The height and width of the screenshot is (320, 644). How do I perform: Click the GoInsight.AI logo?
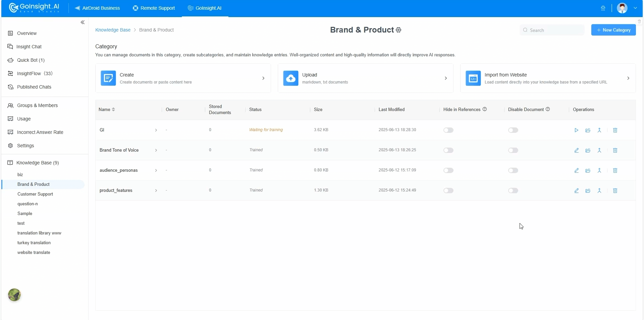(x=34, y=8)
